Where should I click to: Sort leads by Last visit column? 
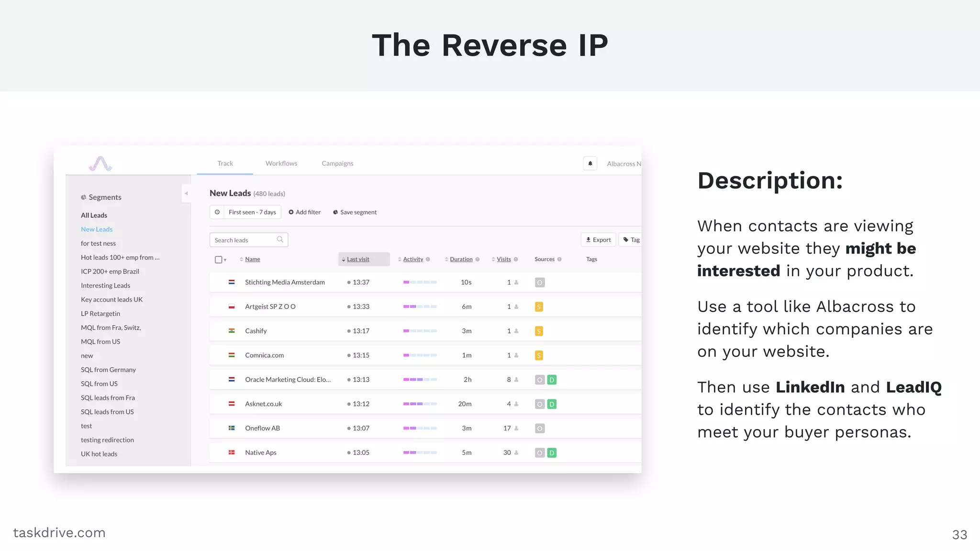pos(357,259)
